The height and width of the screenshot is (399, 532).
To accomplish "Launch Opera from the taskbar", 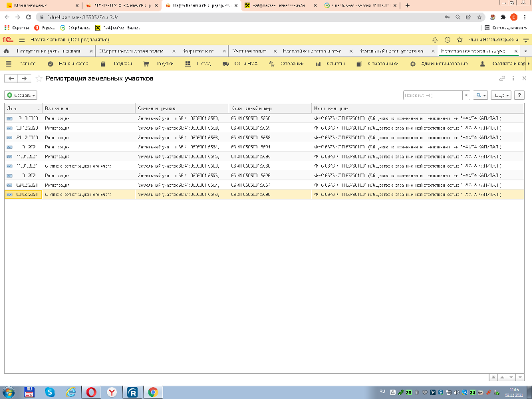I will click(x=91, y=392).
